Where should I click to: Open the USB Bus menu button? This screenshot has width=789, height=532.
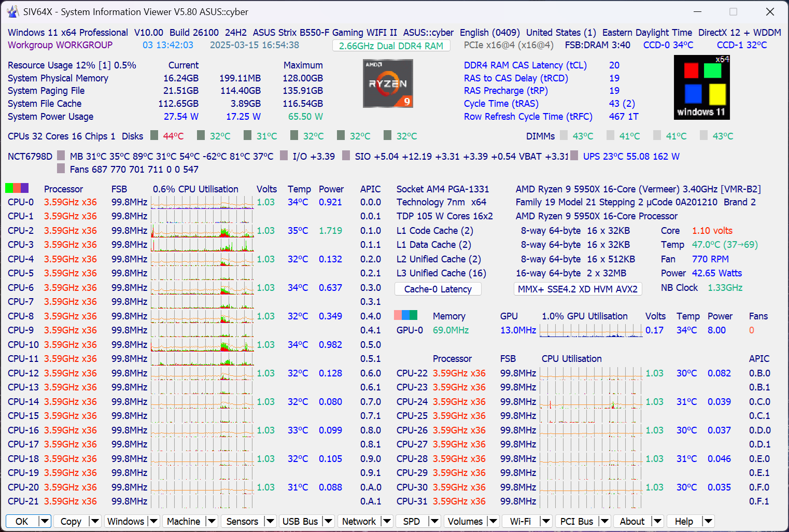[x=300, y=521]
